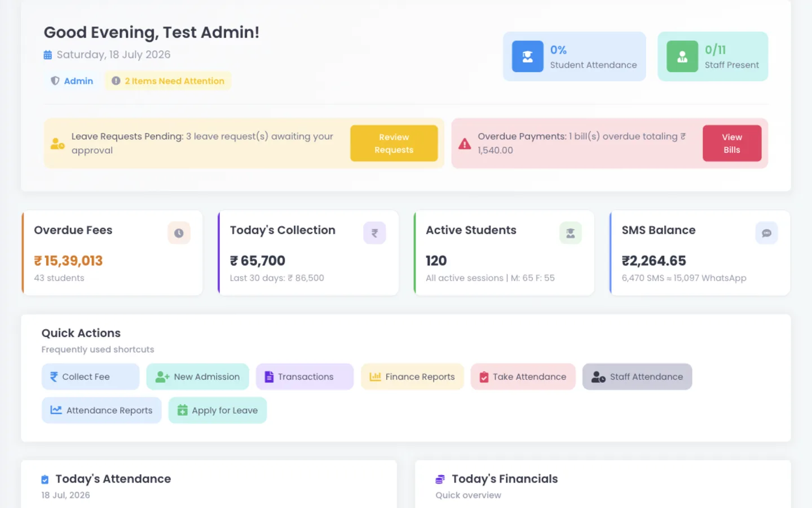This screenshot has width=812, height=508.
Task: Click the clipboard icon beside Today's Attendance
Action: [x=45, y=480]
